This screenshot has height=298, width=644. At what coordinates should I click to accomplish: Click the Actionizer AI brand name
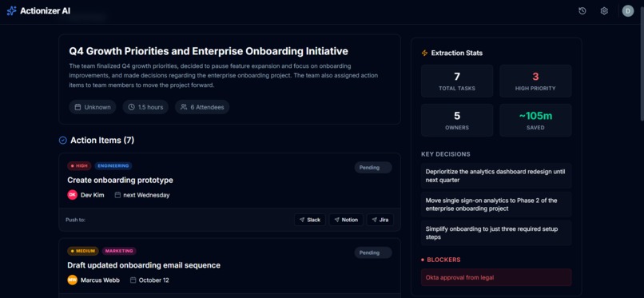(46, 11)
